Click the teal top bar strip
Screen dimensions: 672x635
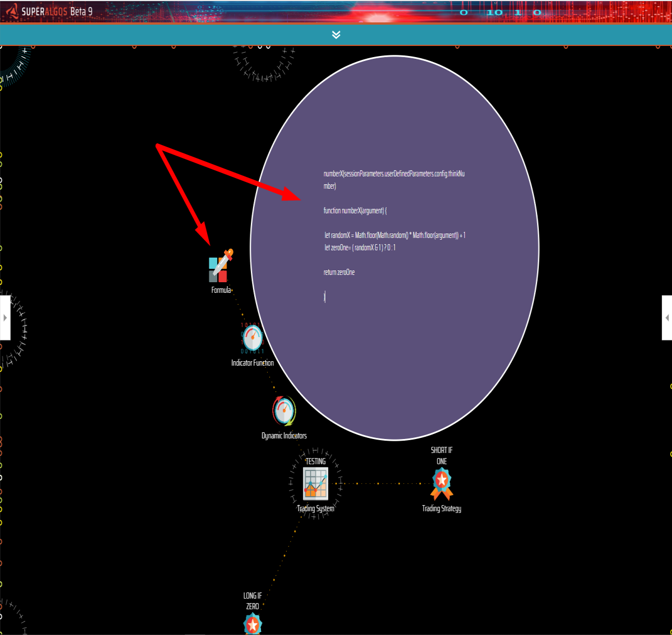coord(336,35)
